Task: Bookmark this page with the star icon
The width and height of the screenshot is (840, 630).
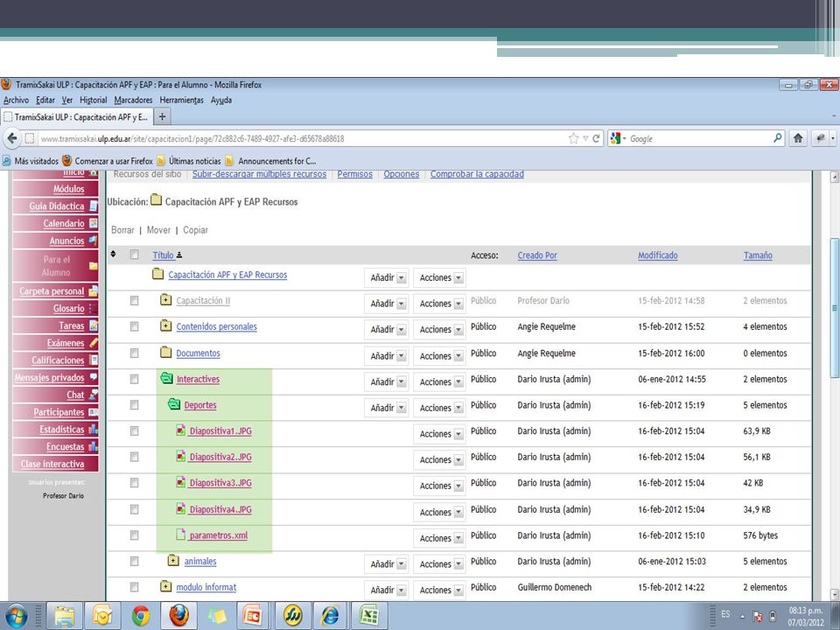Action: (574, 139)
